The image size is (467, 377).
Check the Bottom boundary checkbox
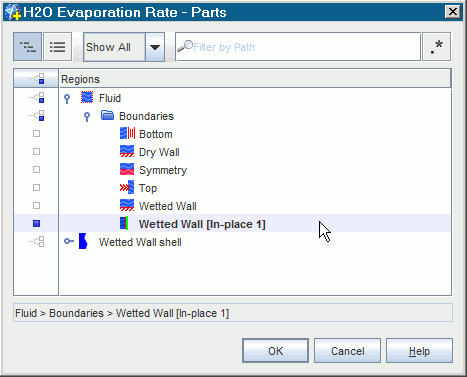pyautogui.click(x=36, y=134)
